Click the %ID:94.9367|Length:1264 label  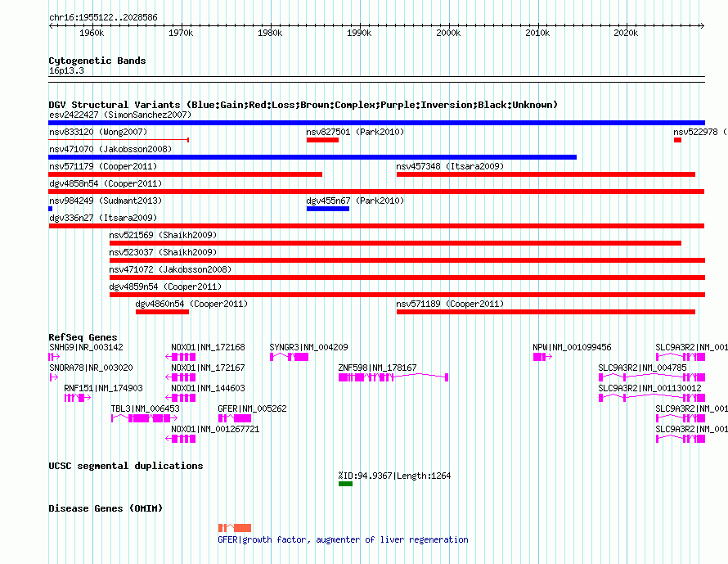[394, 476]
